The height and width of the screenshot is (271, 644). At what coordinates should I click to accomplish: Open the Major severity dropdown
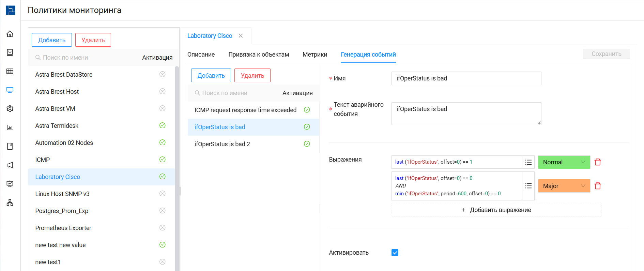coord(564,186)
